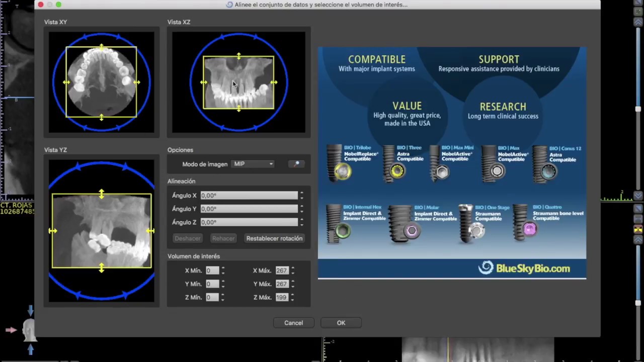
Task: Click the right yellow handle in Vista XZ
Action: coord(274,82)
